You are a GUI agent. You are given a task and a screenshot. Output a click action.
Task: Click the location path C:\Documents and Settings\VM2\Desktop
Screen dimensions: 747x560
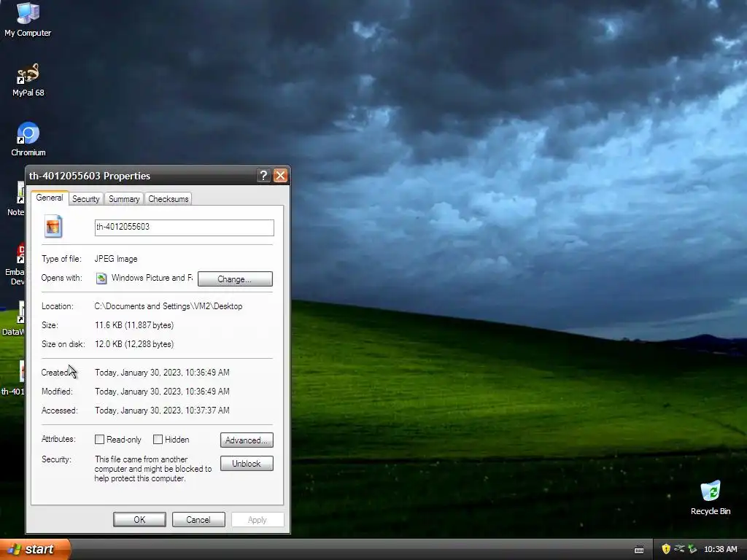(169, 306)
